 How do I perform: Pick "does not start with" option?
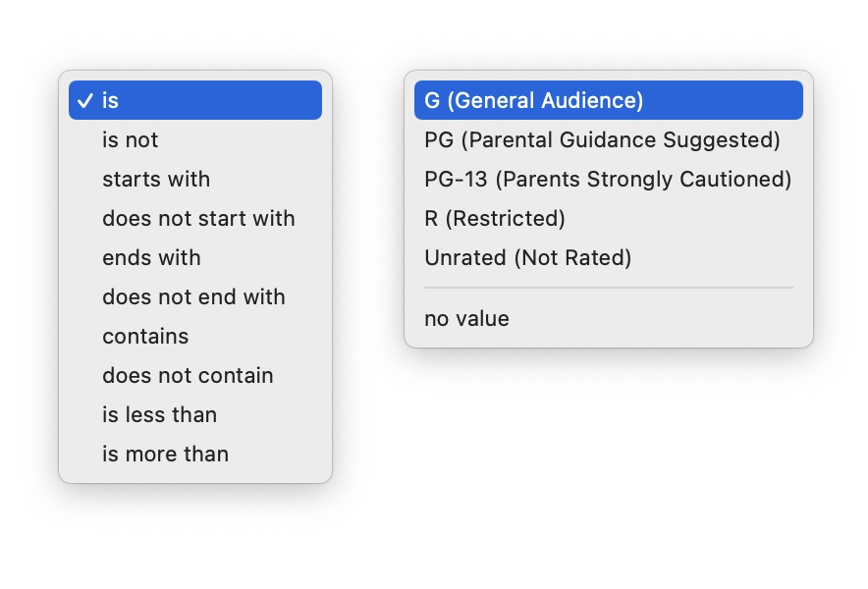198,218
